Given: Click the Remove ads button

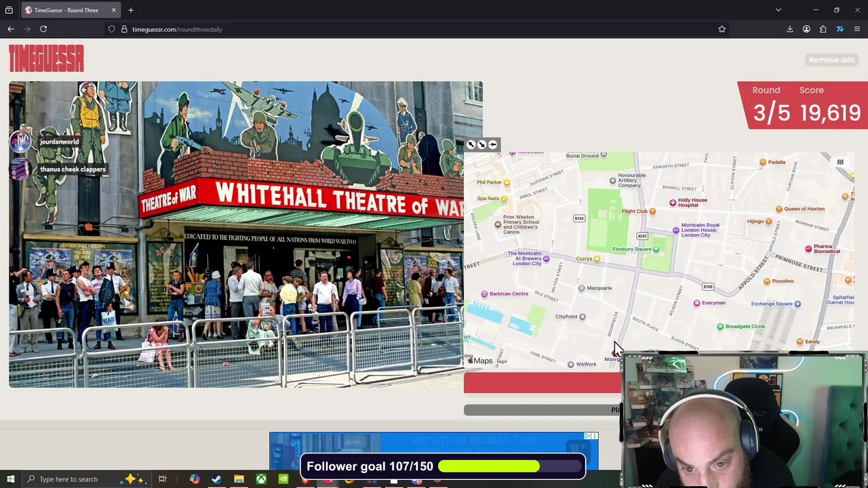Looking at the screenshot, I should [x=831, y=60].
